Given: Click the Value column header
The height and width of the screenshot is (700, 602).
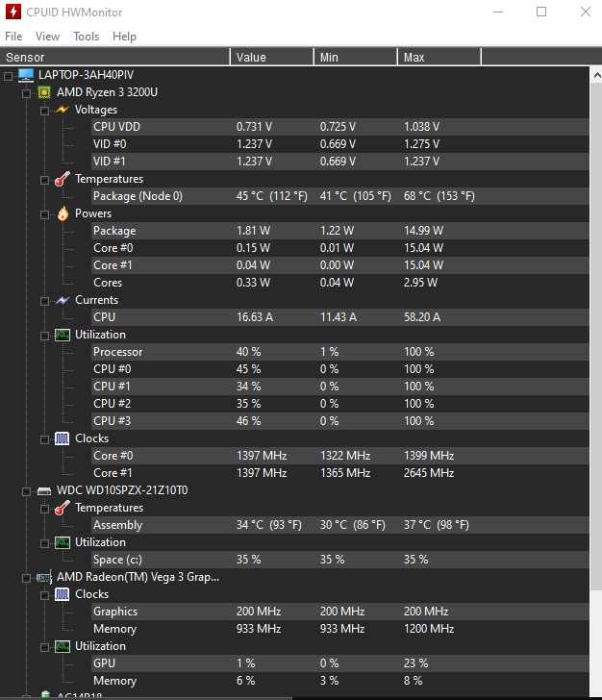Looking at the screenshot, I should click(x=271, y=57).
